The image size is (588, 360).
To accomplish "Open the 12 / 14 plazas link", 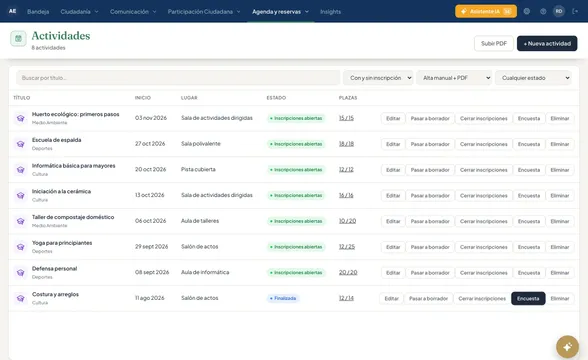I will (346, 298).
